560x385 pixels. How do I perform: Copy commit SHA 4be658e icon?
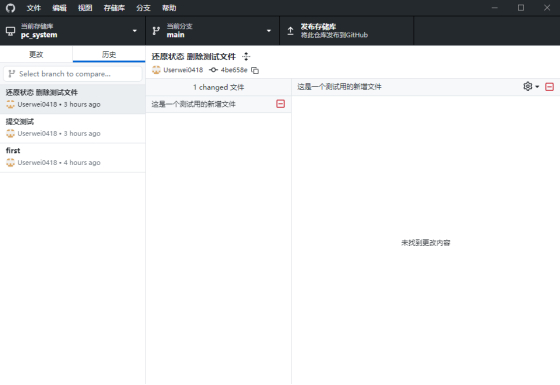pos(255,70)
